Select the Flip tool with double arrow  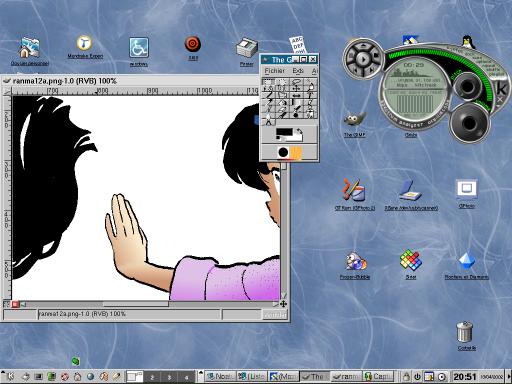296,96
